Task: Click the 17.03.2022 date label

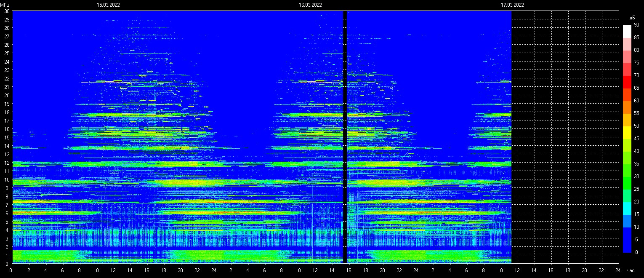Action: 512,5
